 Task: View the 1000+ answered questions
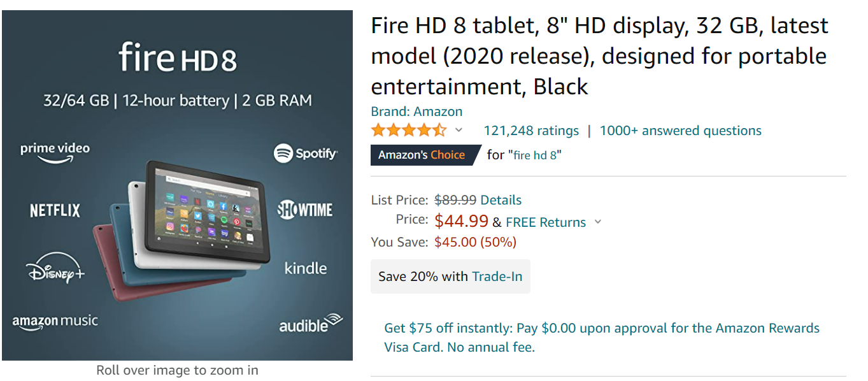(x=680, y=130)
